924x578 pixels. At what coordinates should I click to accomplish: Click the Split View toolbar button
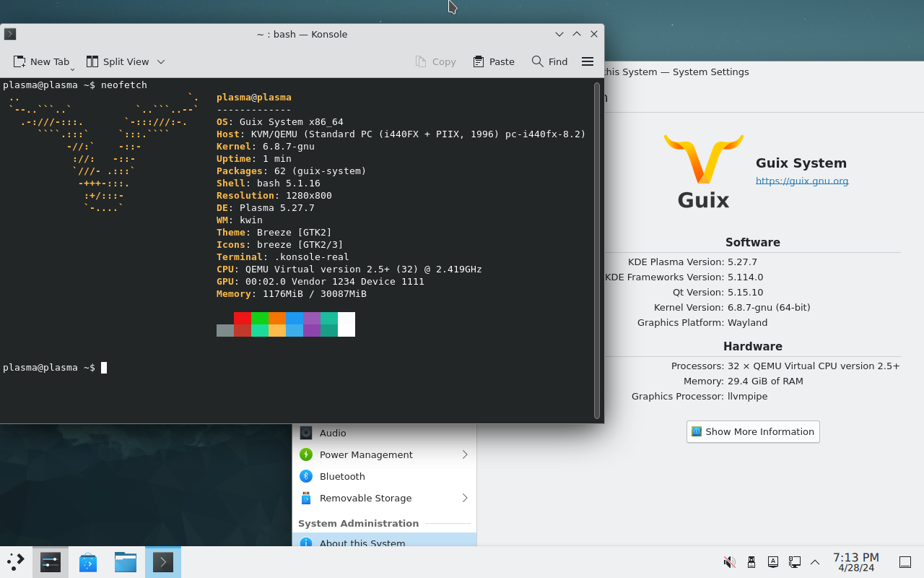coord(118,61)
